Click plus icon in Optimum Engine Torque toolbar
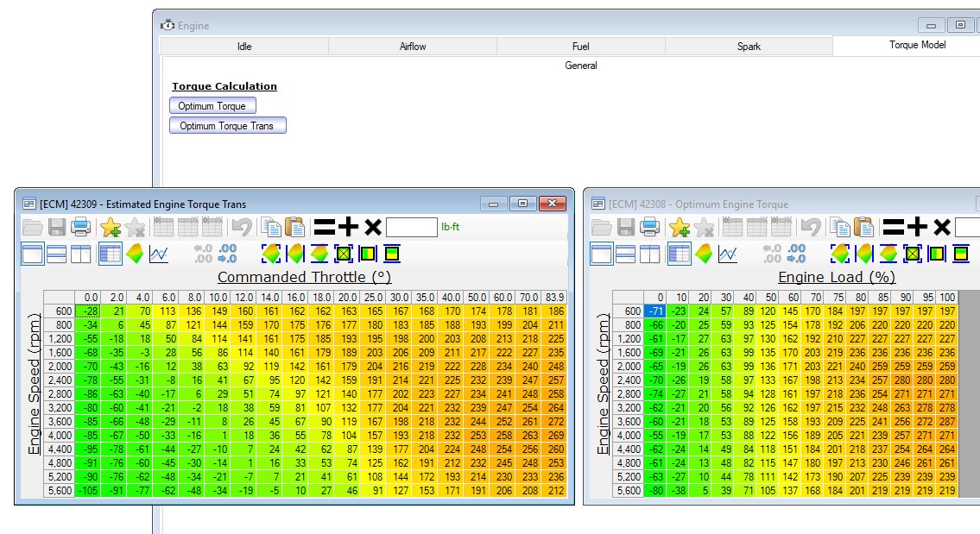The height and width of the screenshot is (534, 980). coord(918,227)
